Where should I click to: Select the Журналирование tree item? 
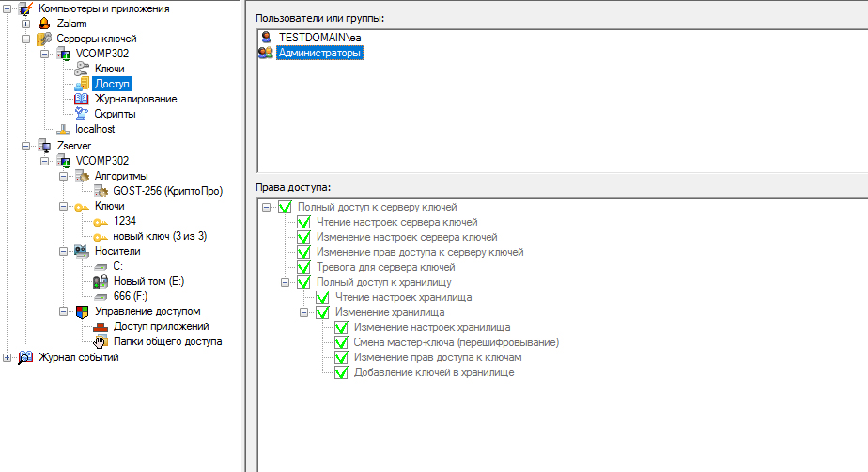(135, 99)
